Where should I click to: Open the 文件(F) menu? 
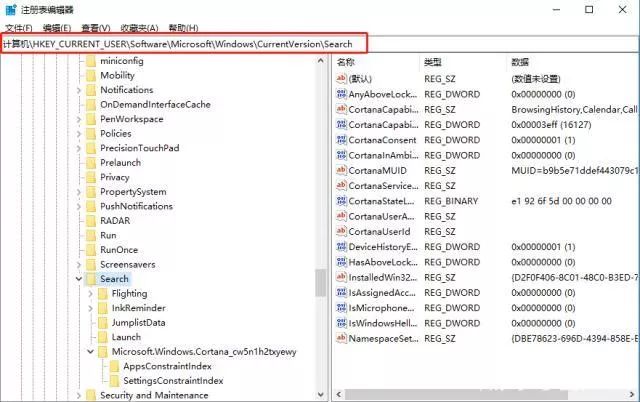(x=19, y=28)
